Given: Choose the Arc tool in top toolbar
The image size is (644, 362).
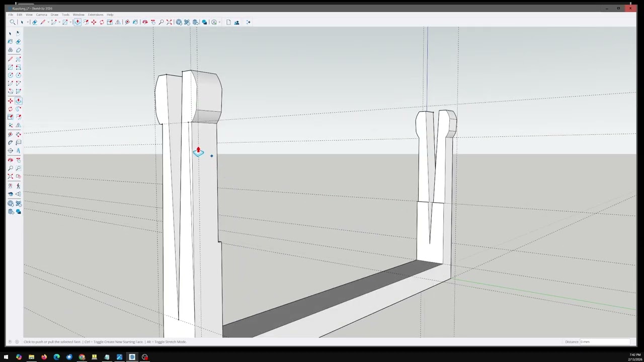Looking at the screenshot, I should [x=54, y=22].
